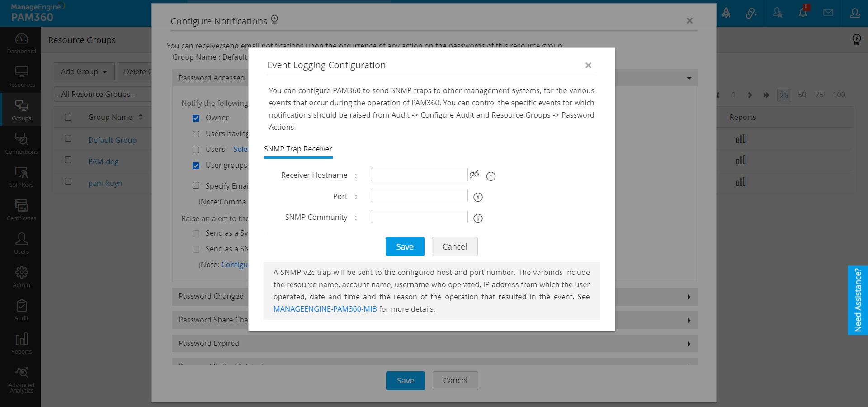Screen dimensions: 868x407
Task: Open Connections from the sidebar
Action: point(21,143)
